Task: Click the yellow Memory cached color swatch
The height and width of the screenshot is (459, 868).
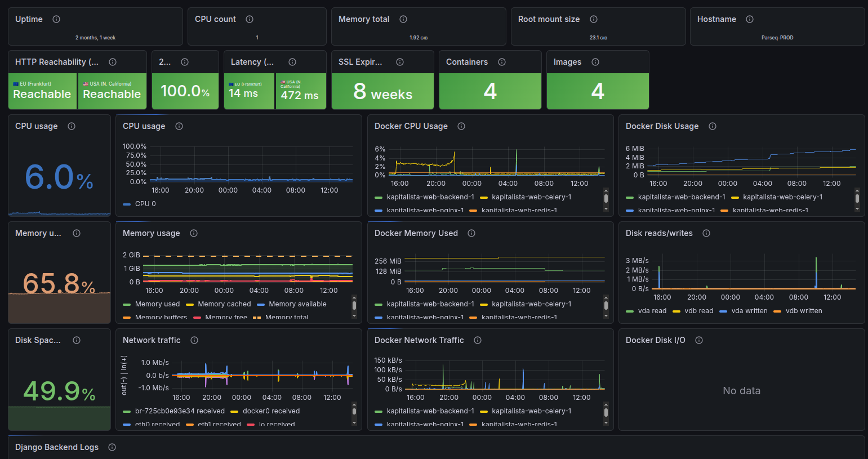Action: pyautogui.click(x=190, y=305)
